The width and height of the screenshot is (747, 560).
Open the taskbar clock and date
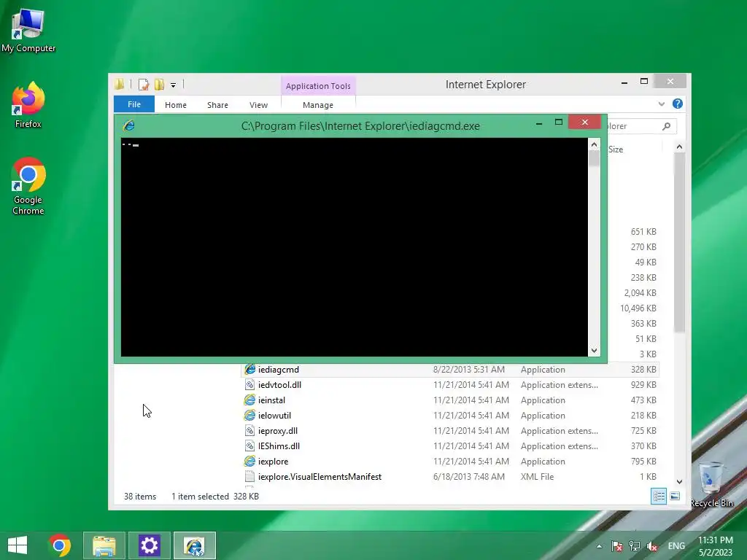715,545
